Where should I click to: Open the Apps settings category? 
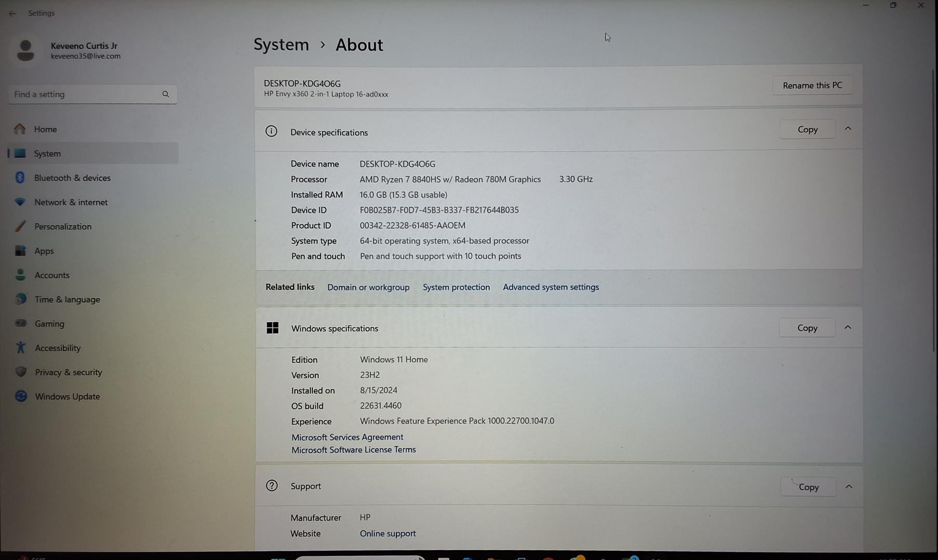pyautogui.click(x=93, y=251)
